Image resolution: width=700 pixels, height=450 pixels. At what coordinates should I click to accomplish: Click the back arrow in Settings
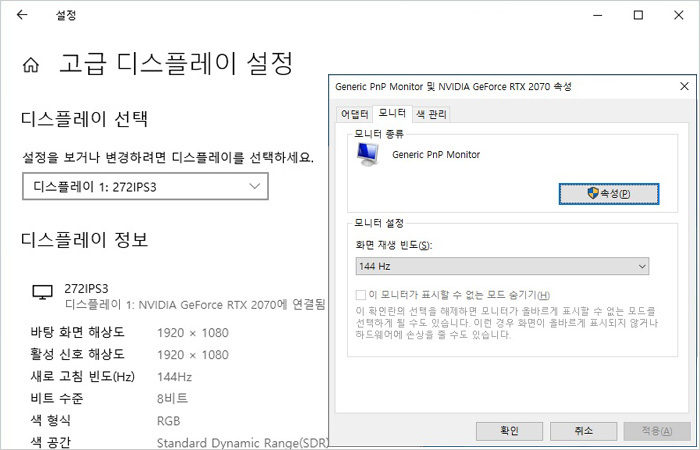pos(22,16)
